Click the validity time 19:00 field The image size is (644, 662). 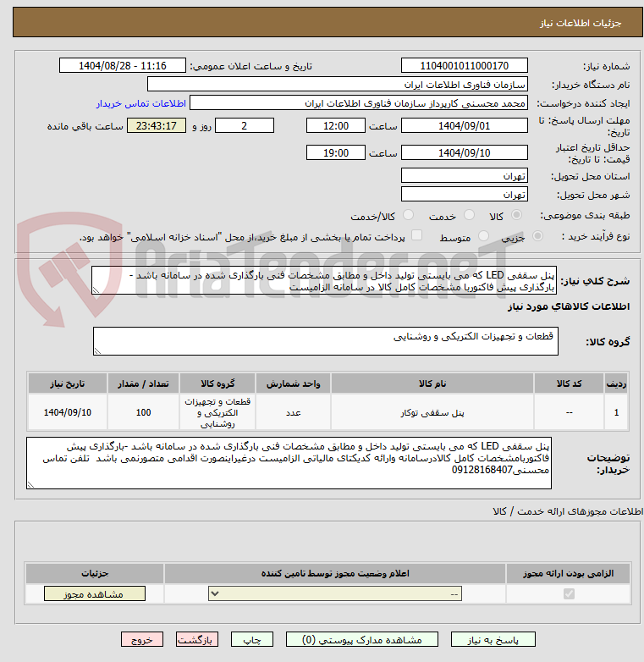click(x=336, y=152)
